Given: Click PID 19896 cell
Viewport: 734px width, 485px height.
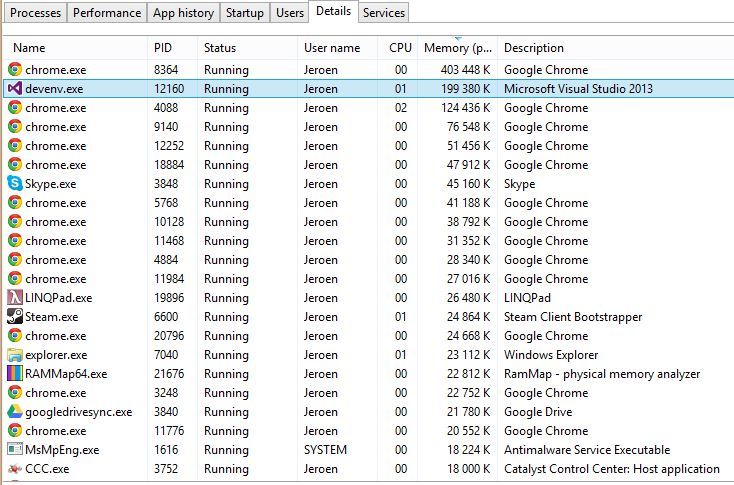Looking at the screenshot, I should point(169,298).
